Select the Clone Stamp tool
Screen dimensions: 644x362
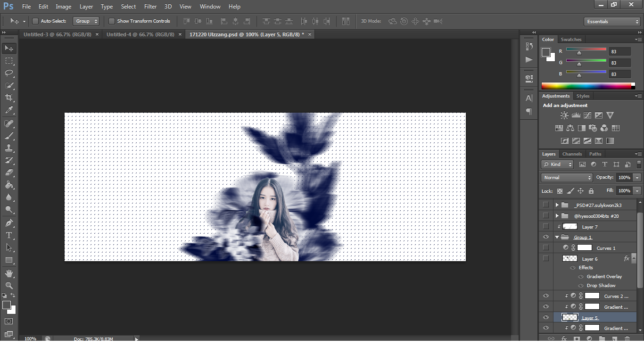click(x=9, y=148)
